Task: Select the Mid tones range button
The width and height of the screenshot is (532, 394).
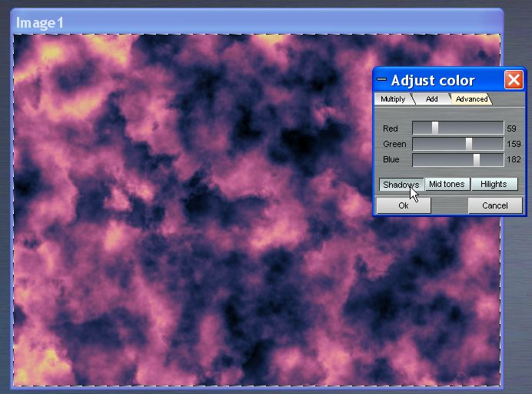Action: tap(447, 185)
